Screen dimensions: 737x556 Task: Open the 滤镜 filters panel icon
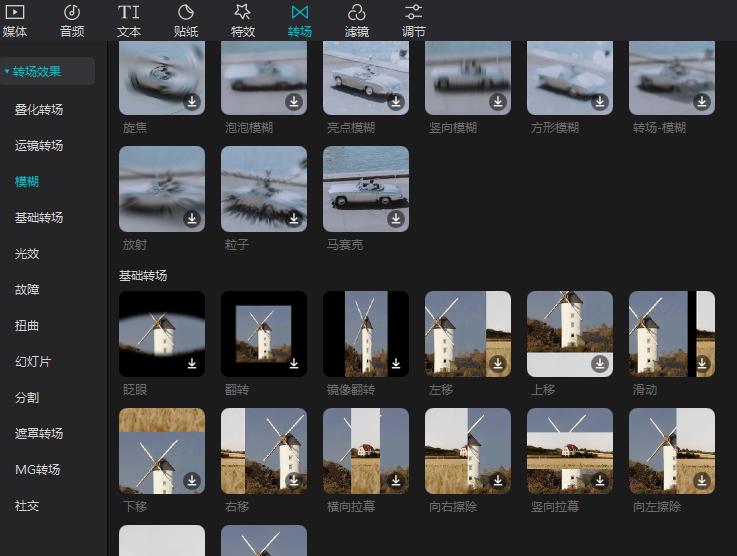(x=357, y=13)
